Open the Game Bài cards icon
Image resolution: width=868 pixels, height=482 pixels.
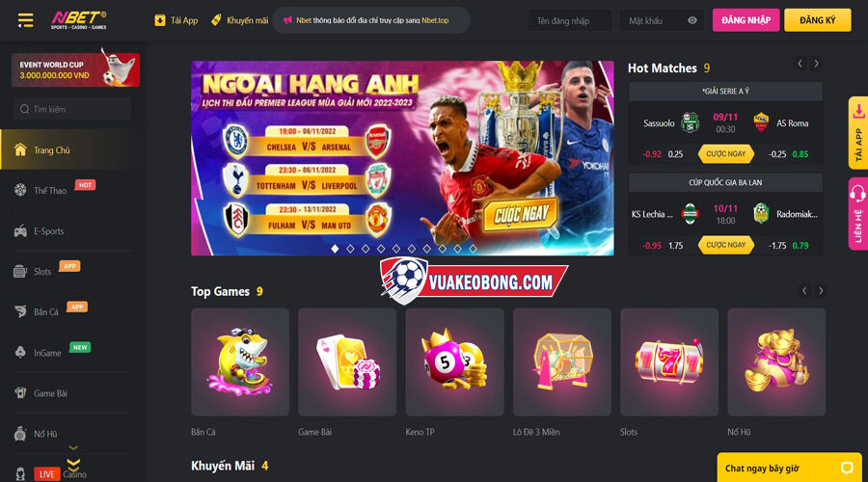click(347, 361)
